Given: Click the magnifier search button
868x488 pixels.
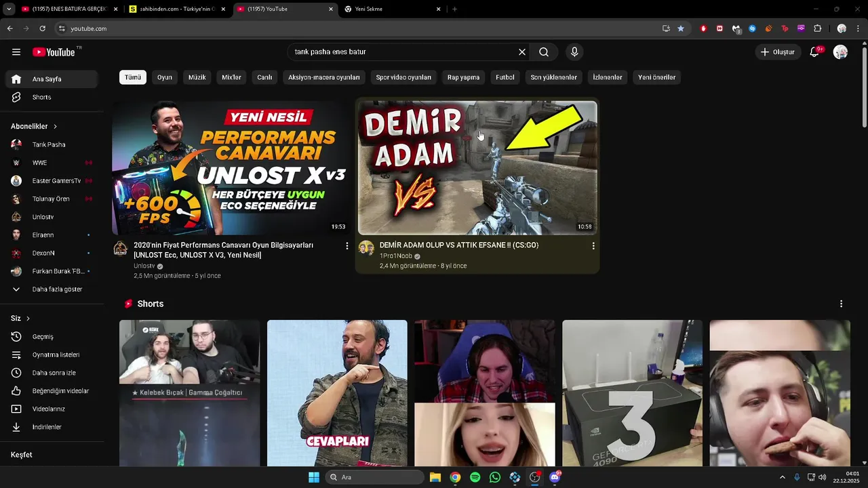Looking at the screenshot, I should coord(544,52).
